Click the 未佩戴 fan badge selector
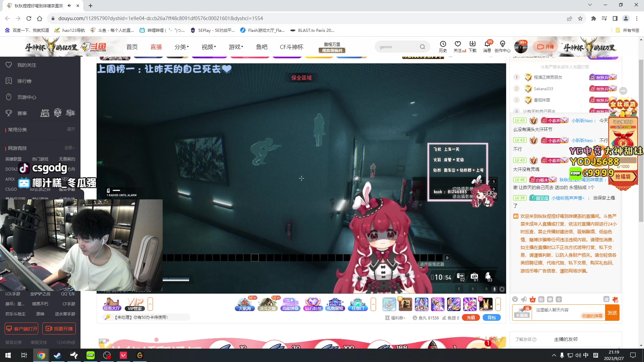Image resolution: width=644 pixels, height=362 pixels. pos(522,313)
